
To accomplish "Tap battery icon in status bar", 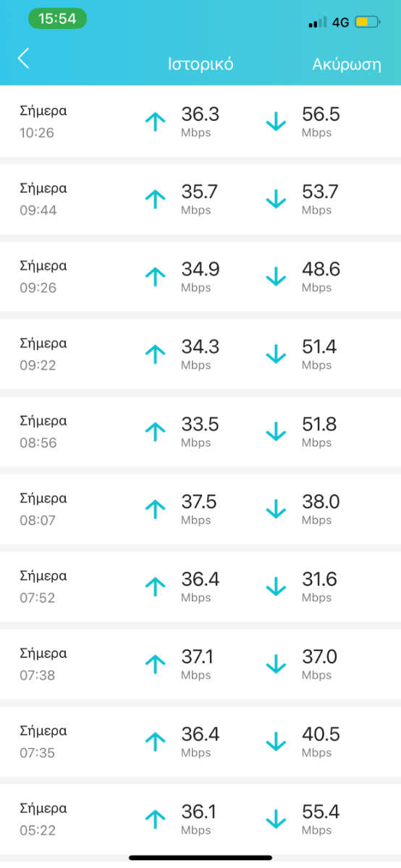I will (367, 22).
